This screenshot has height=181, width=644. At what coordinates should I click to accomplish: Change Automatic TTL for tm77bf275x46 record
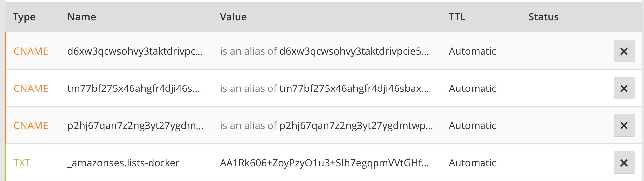(472, 89)
